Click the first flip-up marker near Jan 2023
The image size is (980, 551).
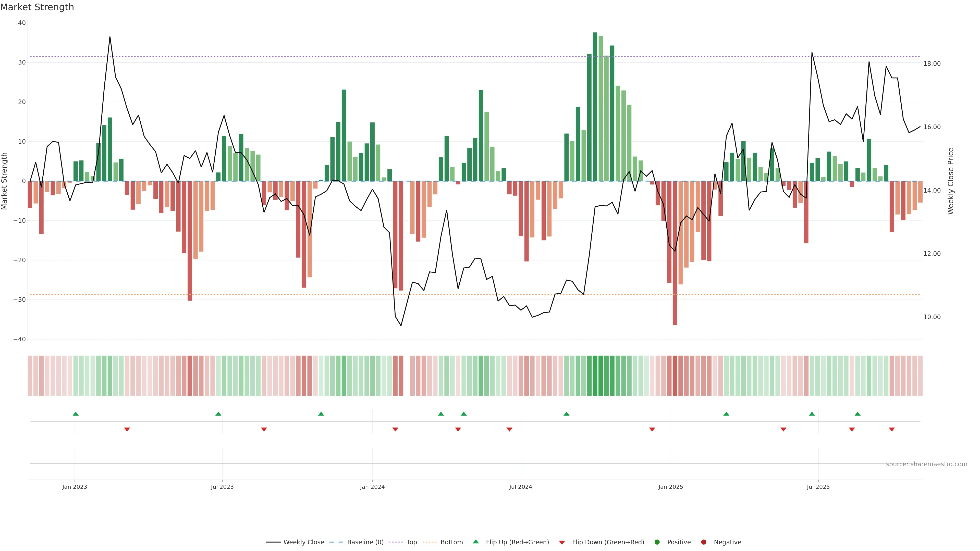pos(76,414)
